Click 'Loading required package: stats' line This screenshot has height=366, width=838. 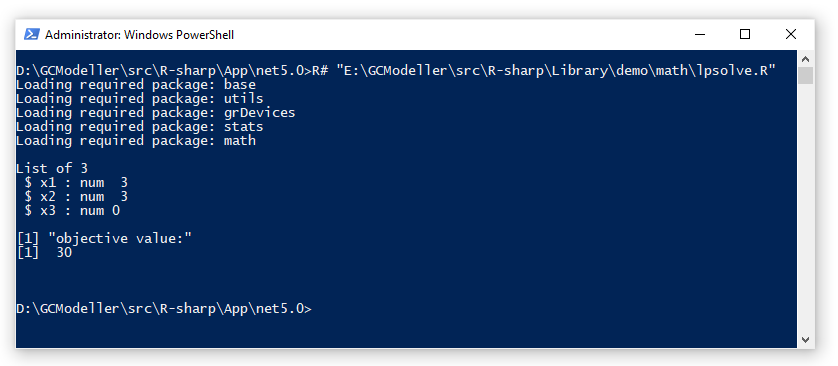[139, 127]
